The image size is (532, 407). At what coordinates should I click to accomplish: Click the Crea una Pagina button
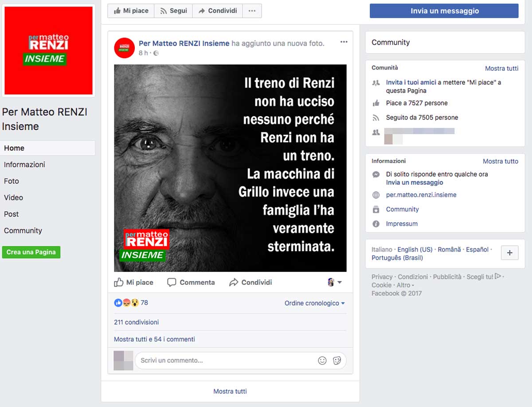click(31, 252)
